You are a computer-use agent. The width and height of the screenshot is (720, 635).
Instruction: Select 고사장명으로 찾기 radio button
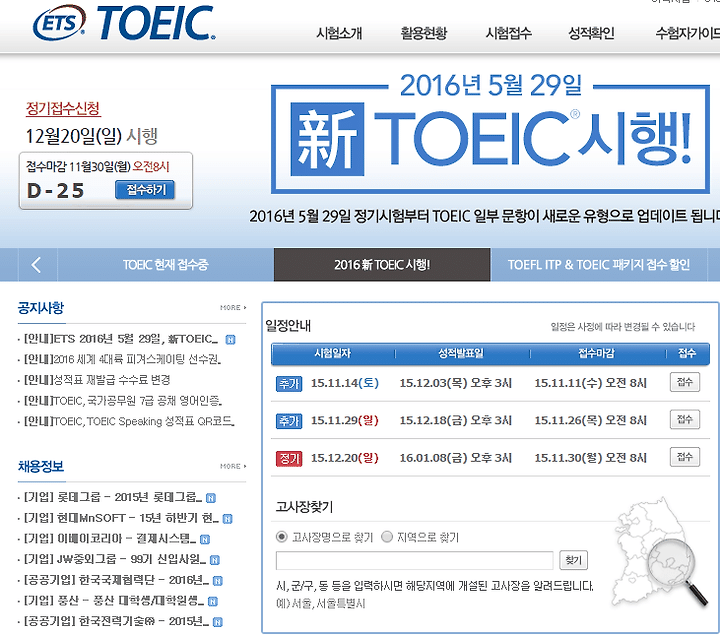click(x=281, y=536)
